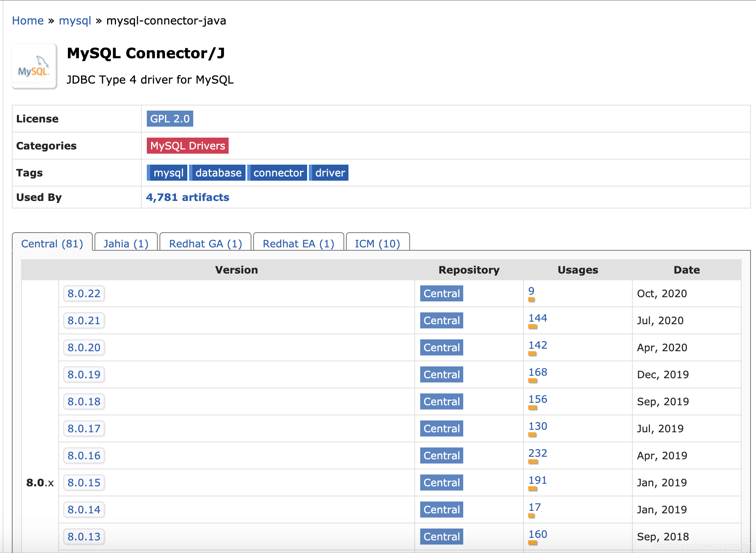Click the Central repository badge for 8.0.14
This screenshot has height=553, width=756.
pyautogui.click(x=442, y=510)
